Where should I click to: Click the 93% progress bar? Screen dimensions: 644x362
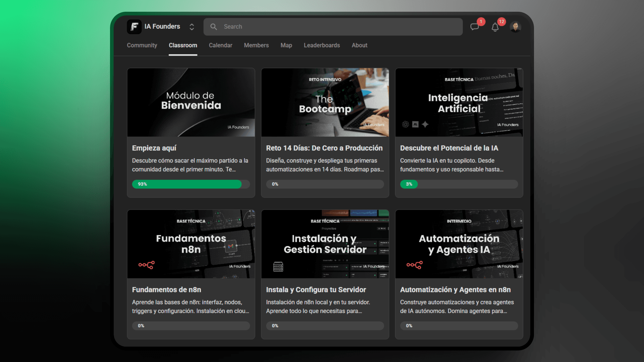[x=191, y=184]
